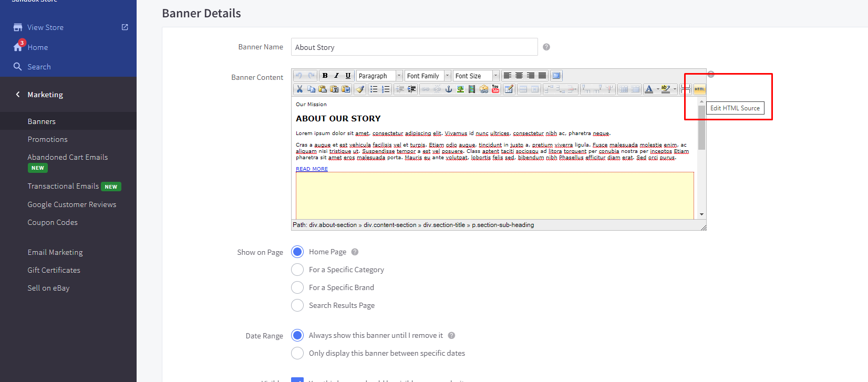This screenshot has width=868, height=382.
Task: Click the Undo icon in editor toolbar
Action: point(299,76)
